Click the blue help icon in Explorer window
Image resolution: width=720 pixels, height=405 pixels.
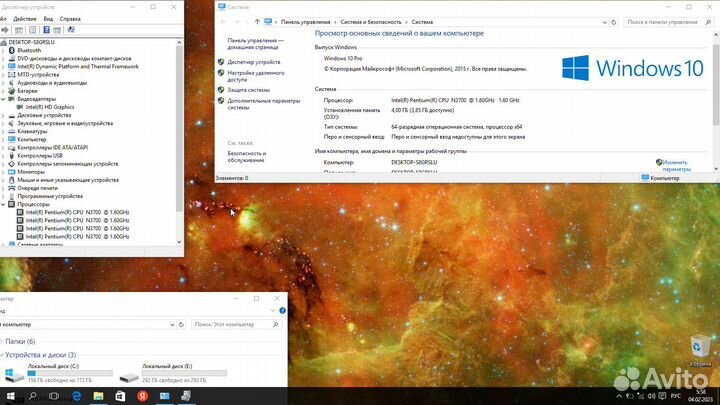click(282, 311)
